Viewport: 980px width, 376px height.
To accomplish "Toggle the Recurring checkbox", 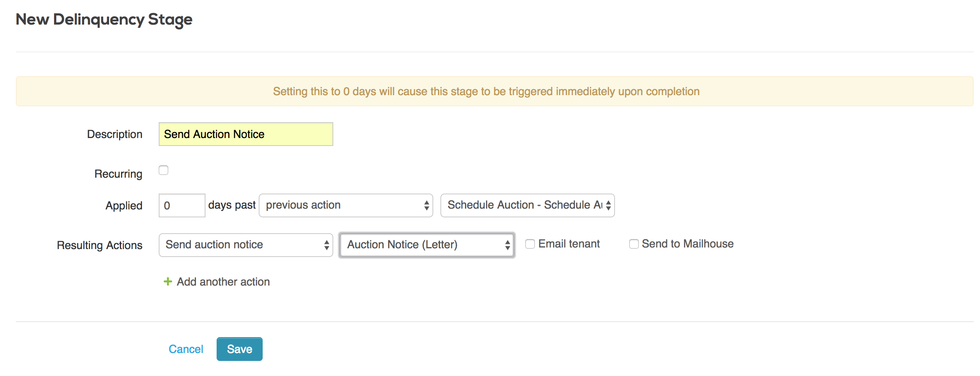I will point(163,170).
